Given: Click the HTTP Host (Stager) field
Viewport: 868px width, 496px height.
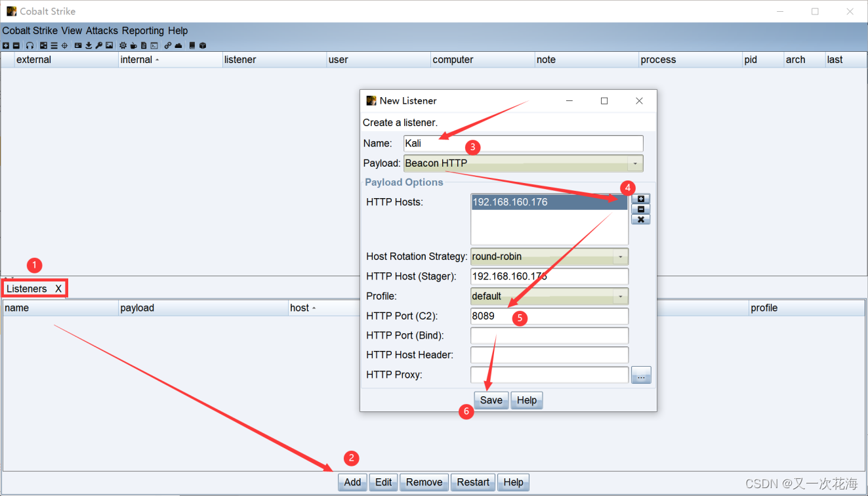Looking at the screenshot, I should point(549,276).
